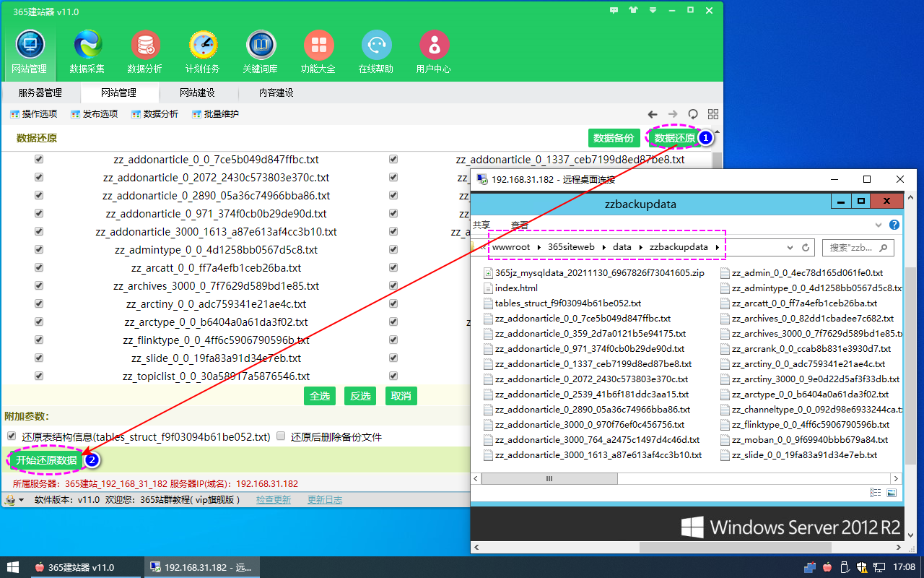
Task: Go back using the left arrow icon
Action: click(x=653, y=114)
